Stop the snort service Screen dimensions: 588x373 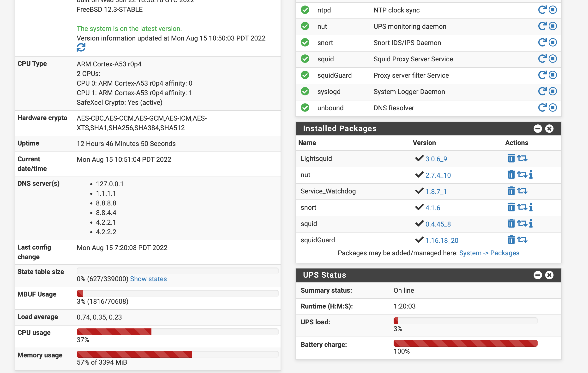coord(553,43)
